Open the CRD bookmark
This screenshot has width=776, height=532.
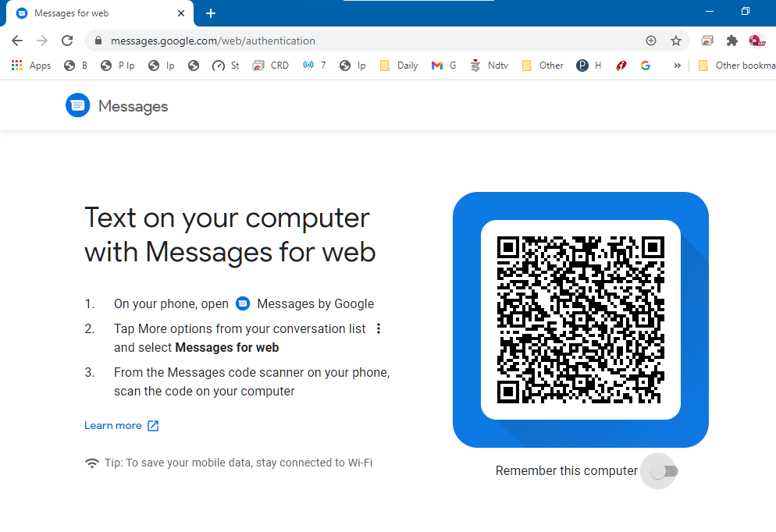pyautogui.click(x=271, y=66)
